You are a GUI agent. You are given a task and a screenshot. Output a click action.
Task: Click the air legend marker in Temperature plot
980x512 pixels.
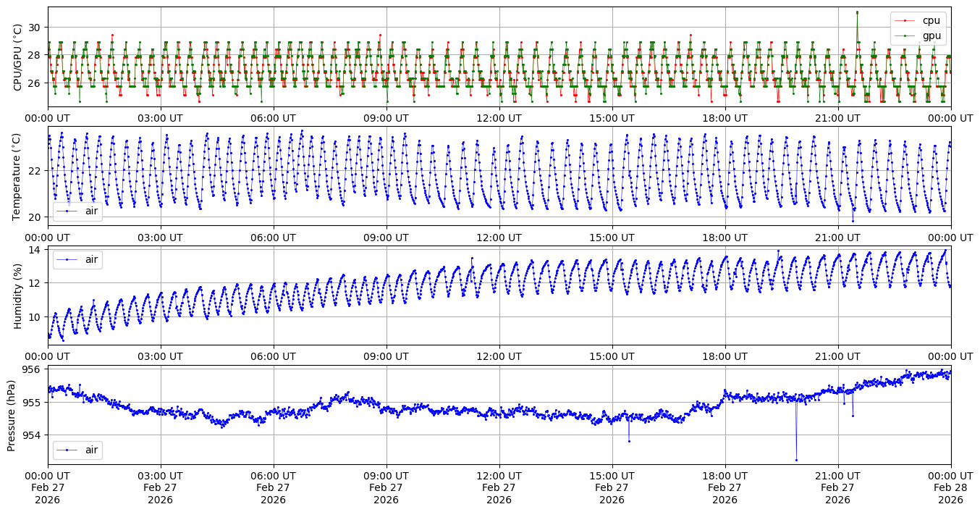coord(67,211)
